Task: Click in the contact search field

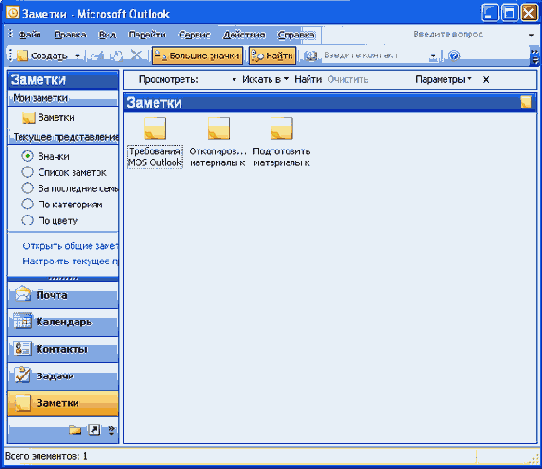Action: click(x=375, y=56)
